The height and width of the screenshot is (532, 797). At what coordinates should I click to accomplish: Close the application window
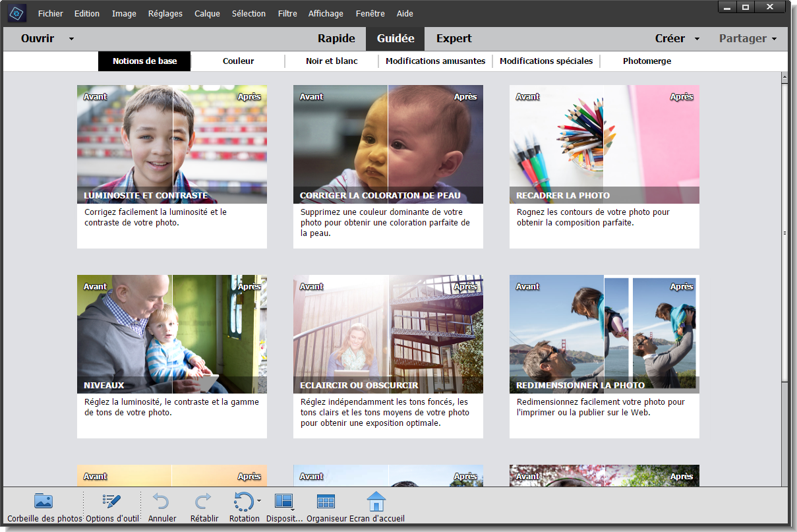pos(770,7)
